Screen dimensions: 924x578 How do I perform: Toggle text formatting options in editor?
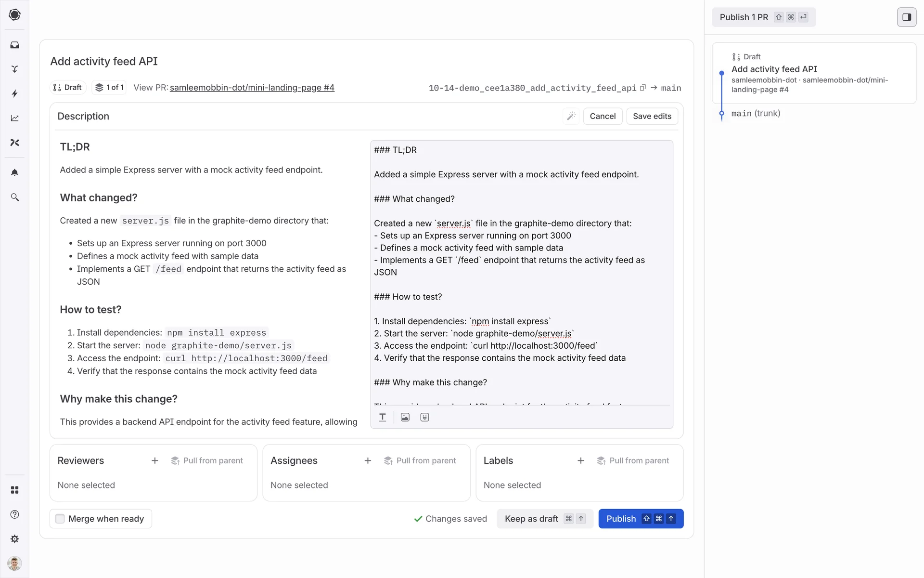(383, 417)
